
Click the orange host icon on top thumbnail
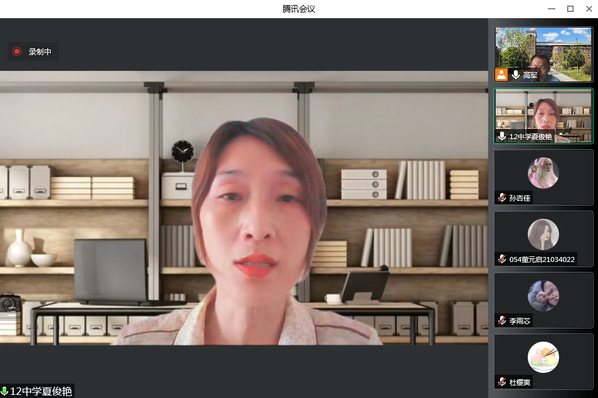tap(502, 74)
